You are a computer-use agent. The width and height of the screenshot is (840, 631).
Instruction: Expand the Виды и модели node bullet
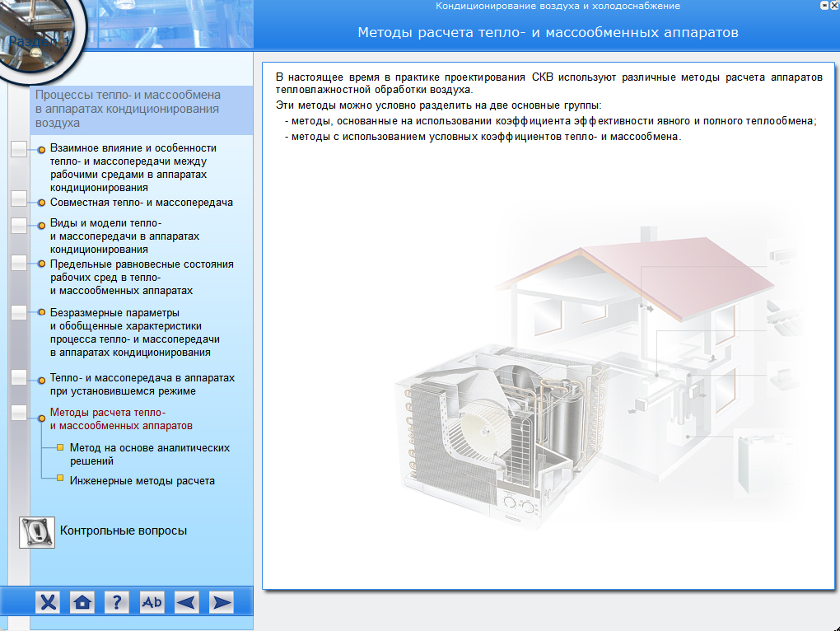click(x=41, y=224)
